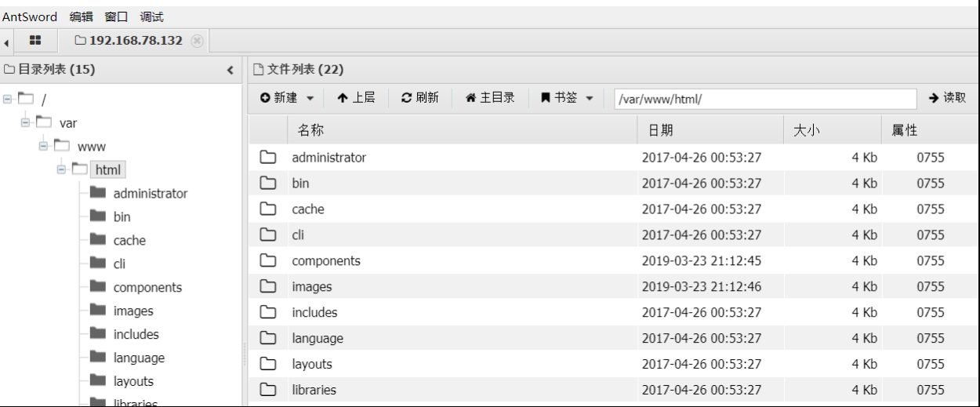Click folder icon of cli row
This screenshot has height=407, width=980.
(268, 234)
